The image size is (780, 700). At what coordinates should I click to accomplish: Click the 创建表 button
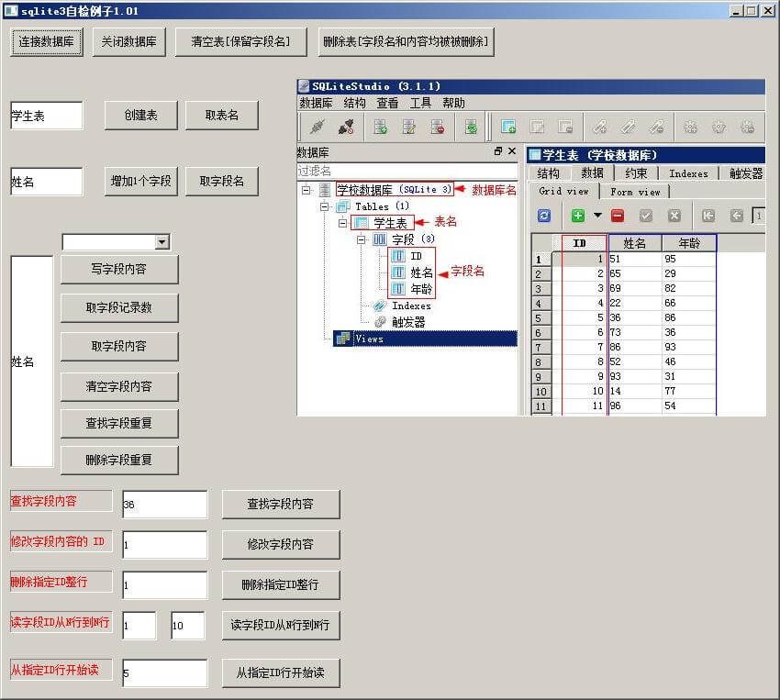pos(140,115)
